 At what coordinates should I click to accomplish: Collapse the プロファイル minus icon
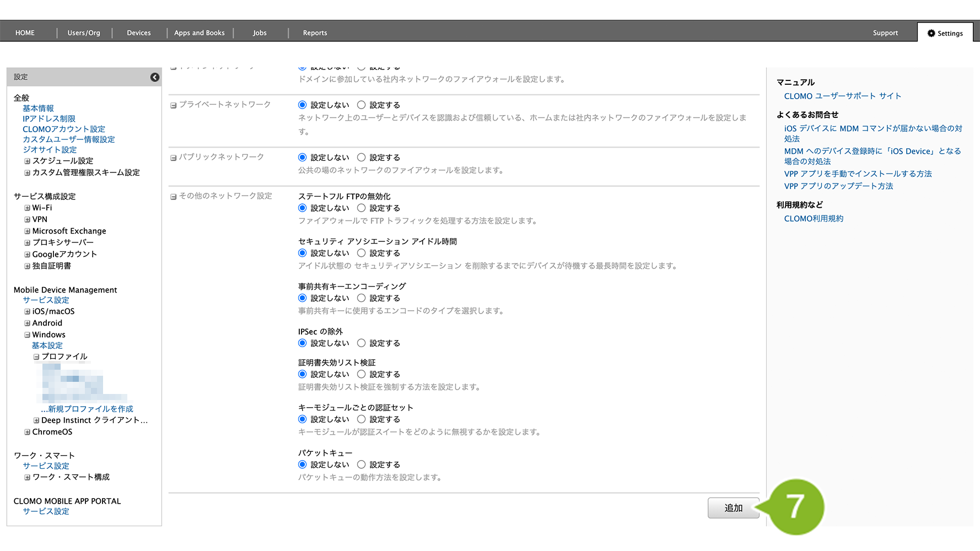click(36, 357)
